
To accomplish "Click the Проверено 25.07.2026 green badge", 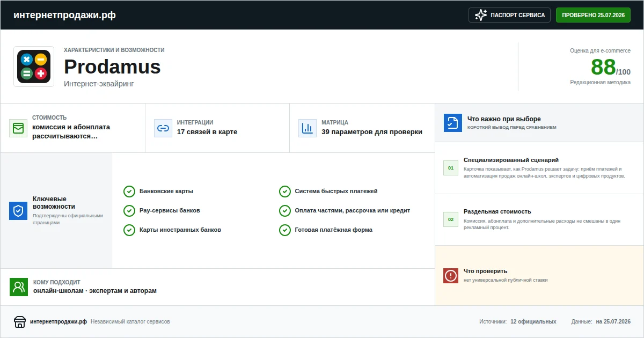I will (593, 15).
